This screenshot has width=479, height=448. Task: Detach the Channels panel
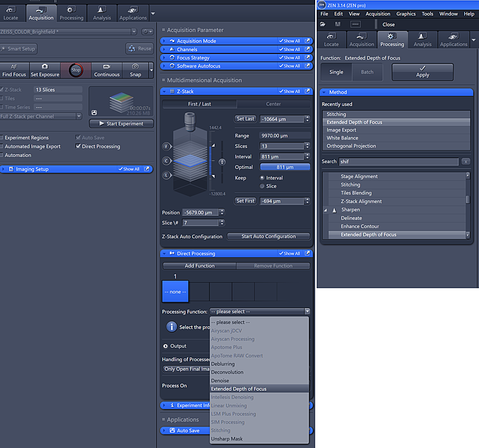click(x=307, y=49)
